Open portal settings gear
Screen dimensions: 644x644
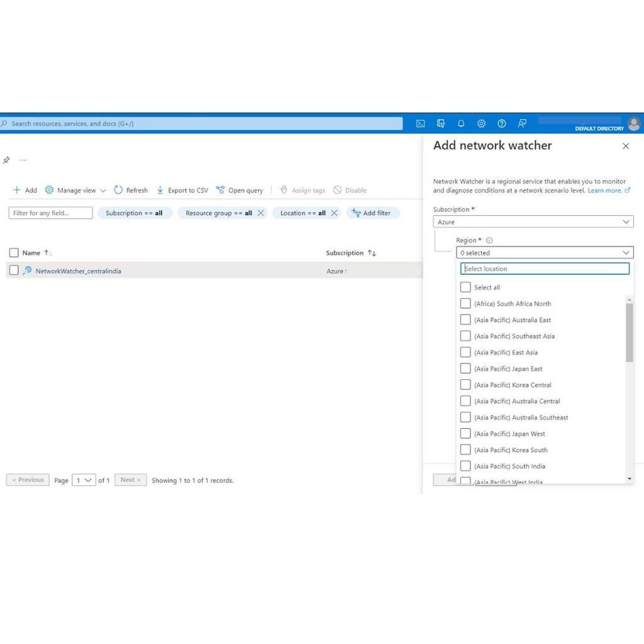481,123
